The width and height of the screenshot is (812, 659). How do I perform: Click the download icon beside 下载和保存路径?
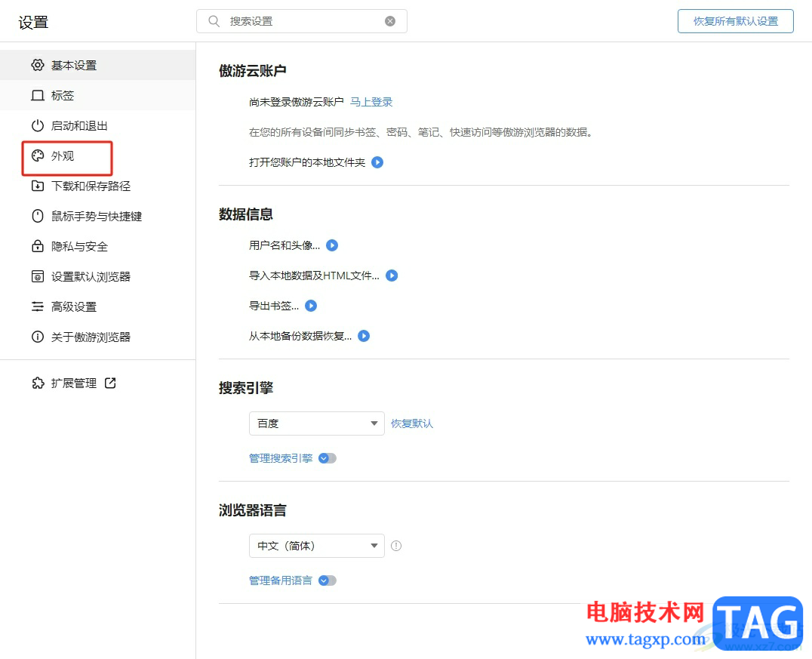[37, 186]
